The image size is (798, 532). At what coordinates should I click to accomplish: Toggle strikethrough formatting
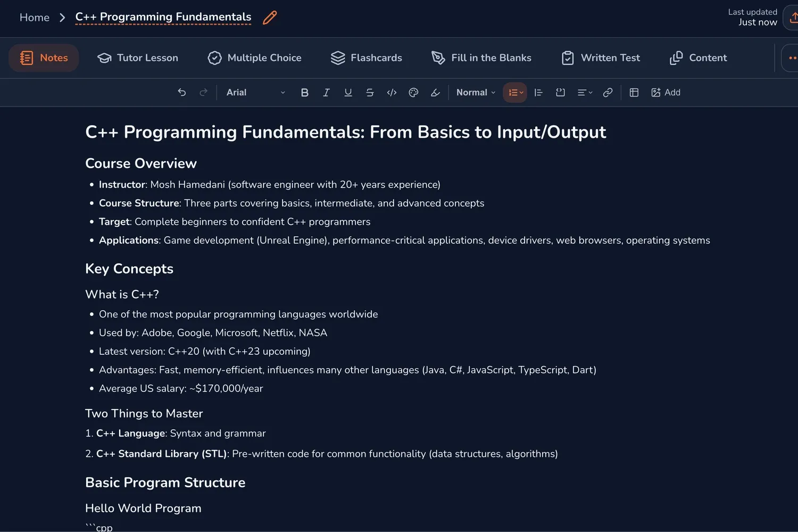370,93
